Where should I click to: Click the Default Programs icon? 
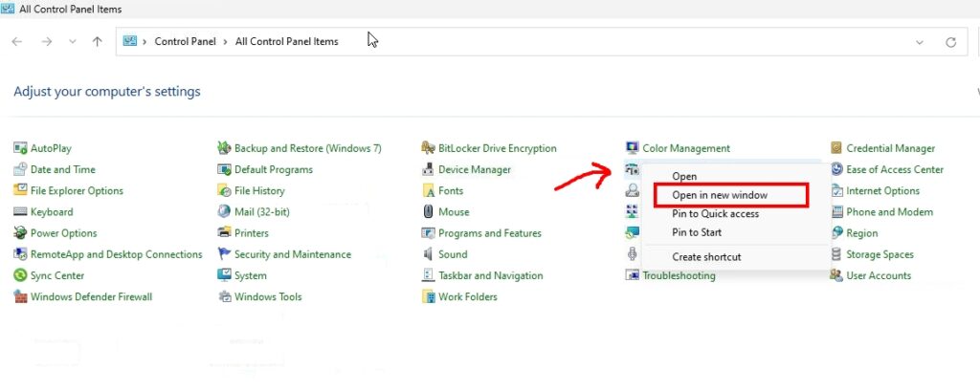click(x=224, y=170)
